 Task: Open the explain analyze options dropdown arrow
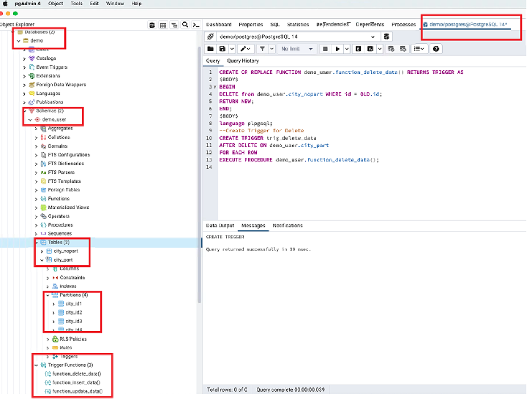(380, 49)
